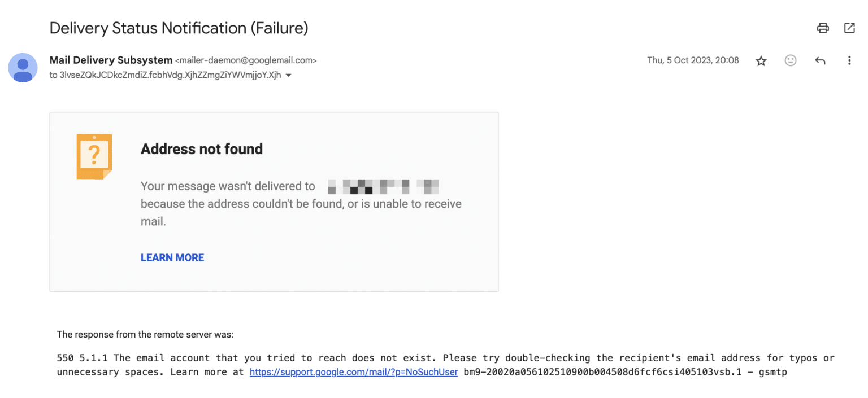Open sender info via the mailer-daemon address

point(246,60)
